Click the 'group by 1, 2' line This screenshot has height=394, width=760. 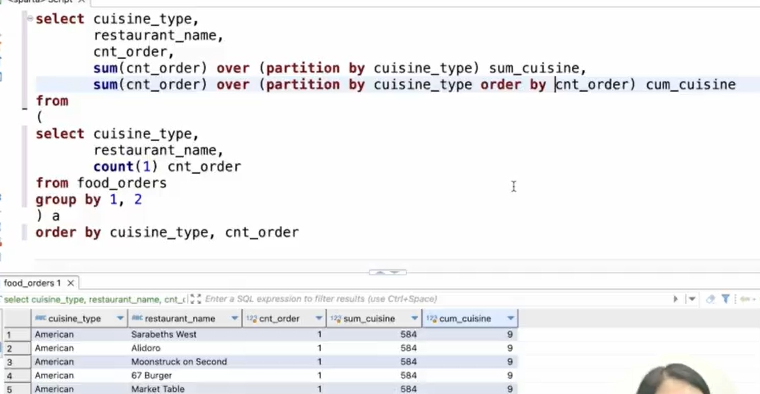tap(89, 200)
